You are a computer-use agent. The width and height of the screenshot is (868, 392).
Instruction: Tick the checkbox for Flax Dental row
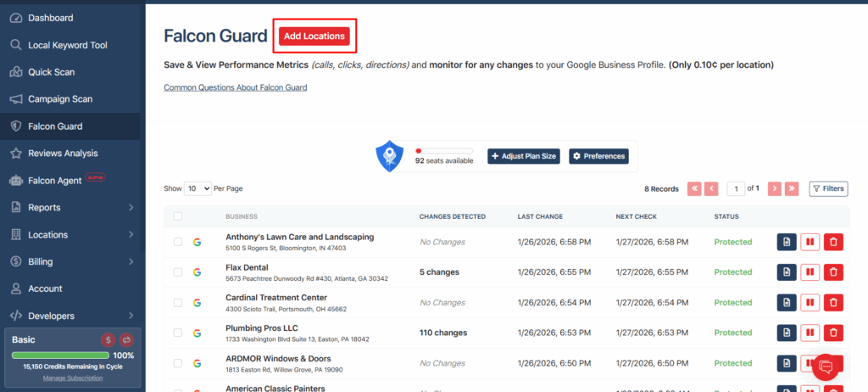click(178, 272)
